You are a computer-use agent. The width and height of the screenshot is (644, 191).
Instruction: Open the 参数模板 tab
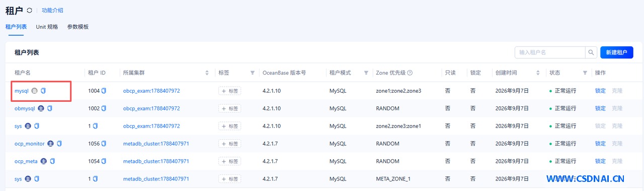[x=78, y=27]
